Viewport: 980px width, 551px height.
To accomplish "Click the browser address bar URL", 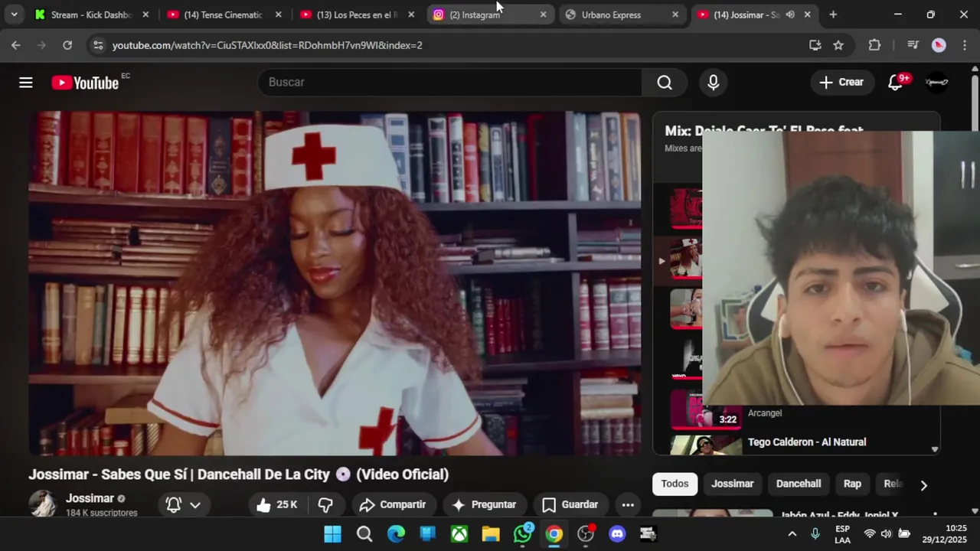I will tap(267, 45).
